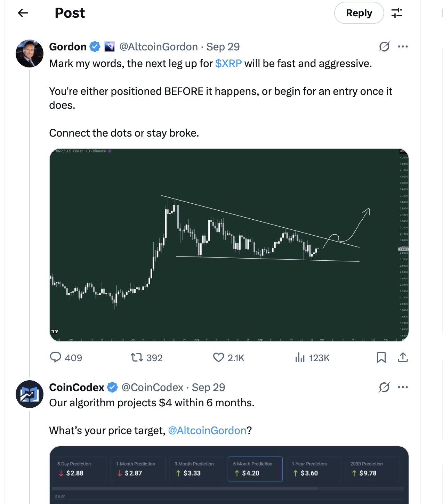Click CoinCodex profile avatar
The height and width of the screenshot is (504, 443).
click(30, 394)
